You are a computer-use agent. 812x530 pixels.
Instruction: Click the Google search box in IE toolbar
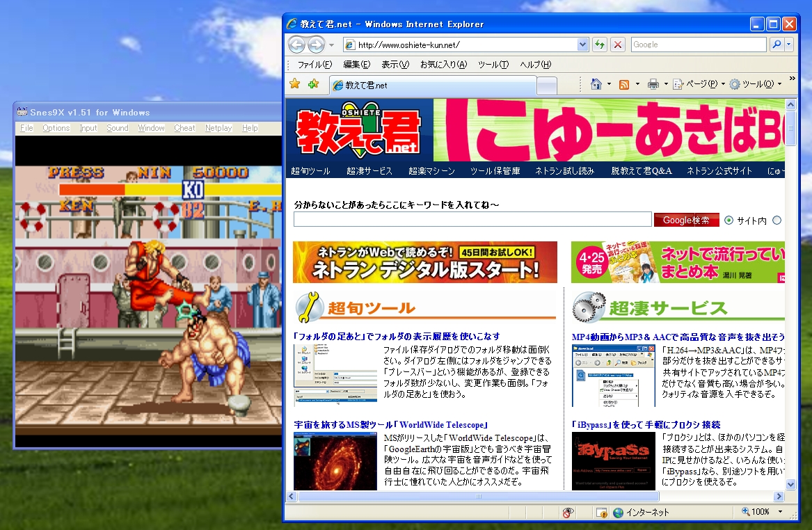point(698,45)
